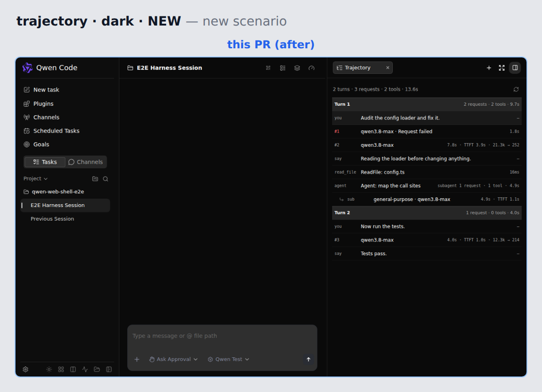542x392 pixels.
Task: Open ReadFile: config.ts row
Action: [x=427, y=172]
